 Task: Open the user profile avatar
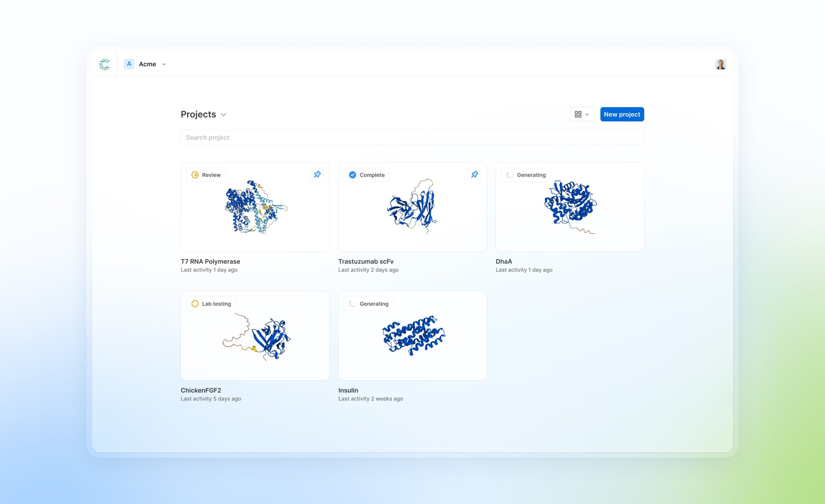point(720,64)
